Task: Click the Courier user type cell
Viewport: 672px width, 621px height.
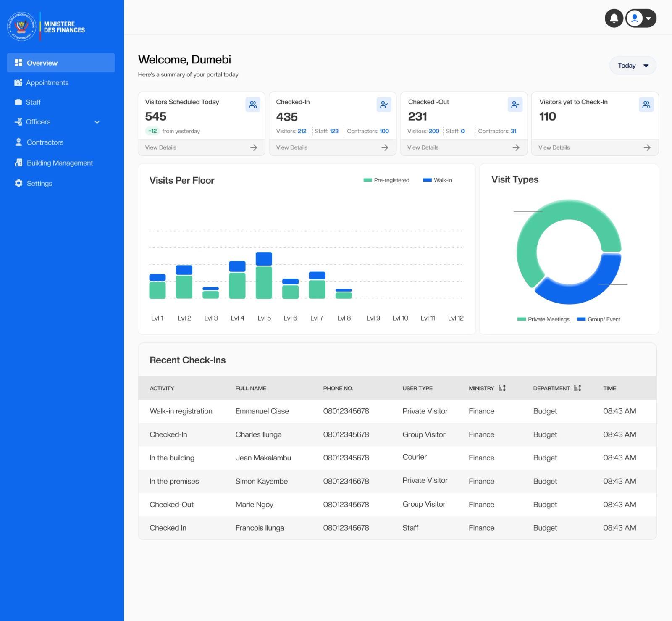Action: 415,457
